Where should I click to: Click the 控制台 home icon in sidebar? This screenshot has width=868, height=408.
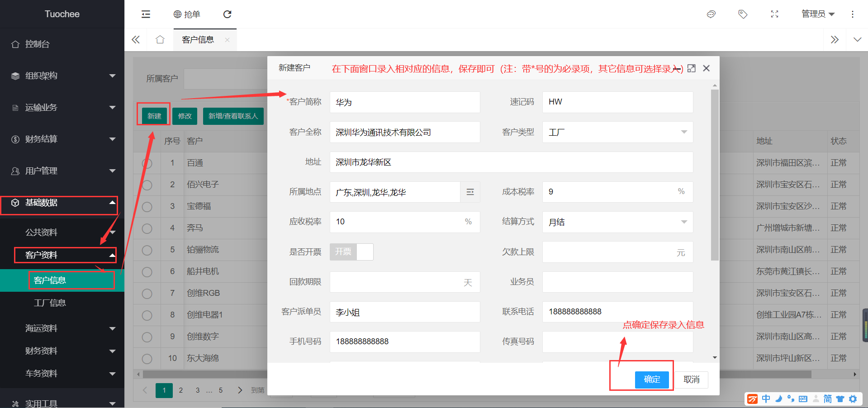tap(15, 44)
